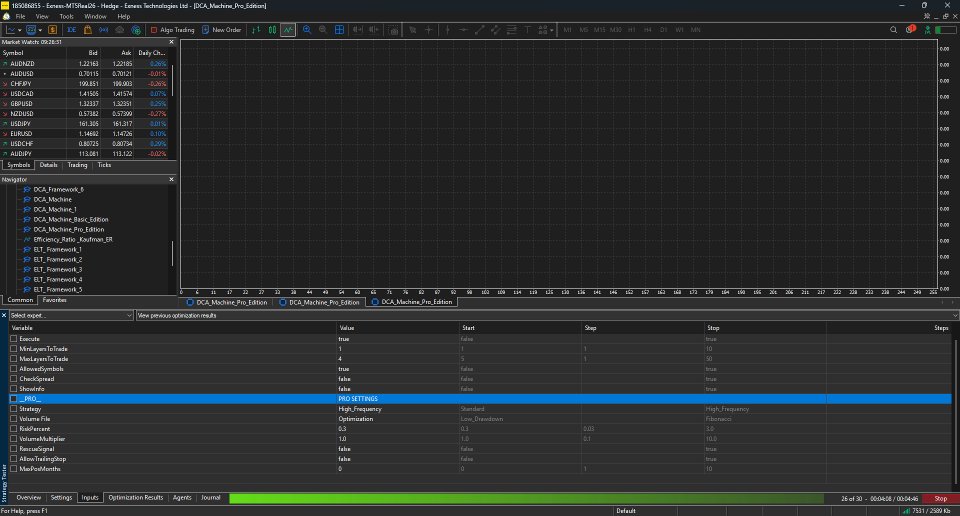This screenshot has height=516, width=960.
Task: Close the Strategy Tester panel
Action: [4, 315]
